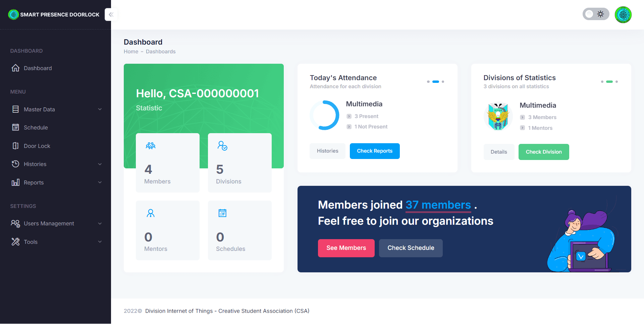
Task: Click the Schedules calendar icon
Action: (222, 213)
